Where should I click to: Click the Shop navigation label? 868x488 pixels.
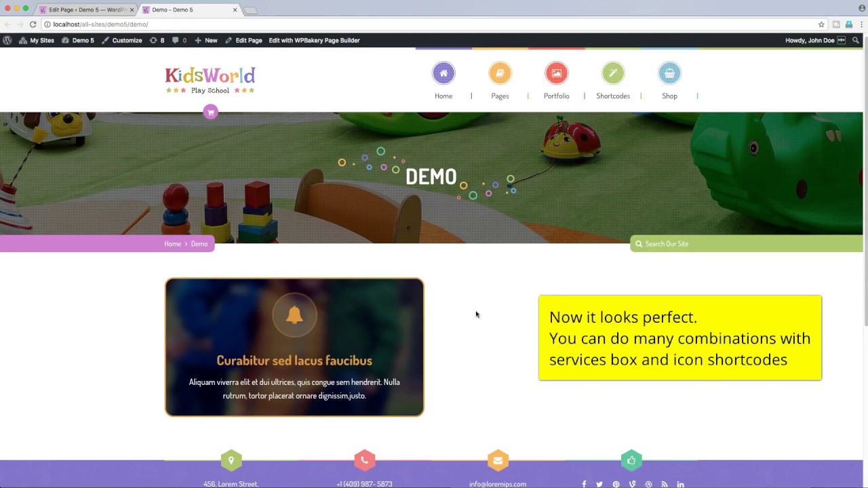tap(669, 96)
